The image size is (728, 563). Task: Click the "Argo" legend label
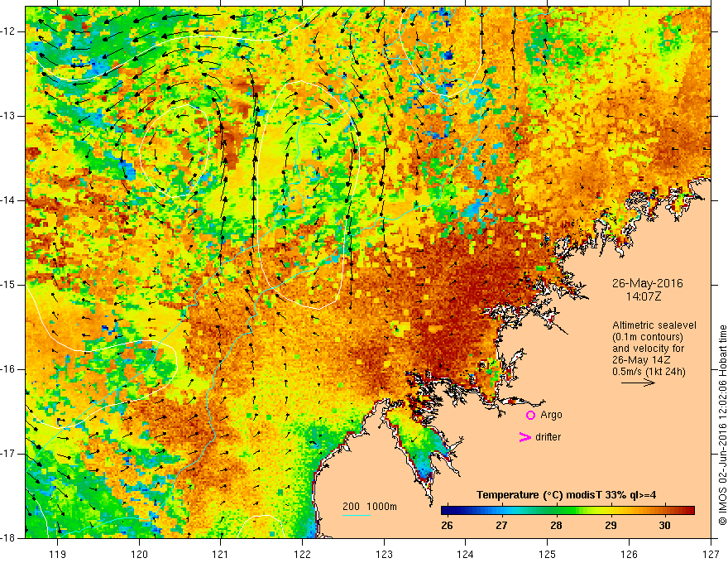551,415
